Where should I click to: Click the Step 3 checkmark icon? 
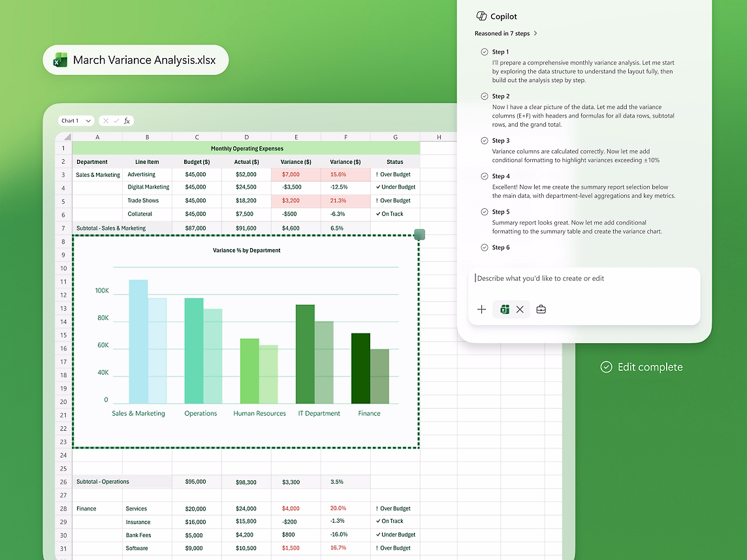(x=485, y=140)
